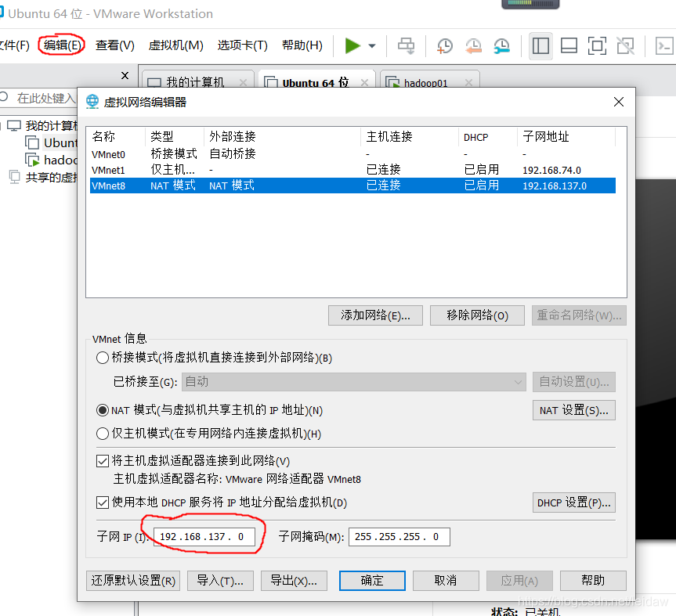Click the 子网掩码 input field
The height and width of the screenshot is (616, 676).
coord(399,537)
